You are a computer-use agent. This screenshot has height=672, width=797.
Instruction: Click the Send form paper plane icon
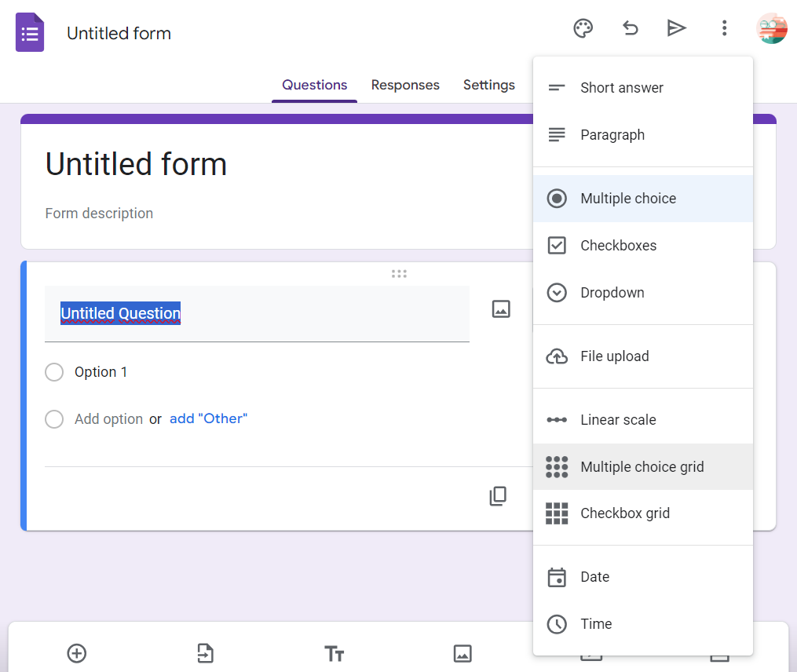coord(677,28)
